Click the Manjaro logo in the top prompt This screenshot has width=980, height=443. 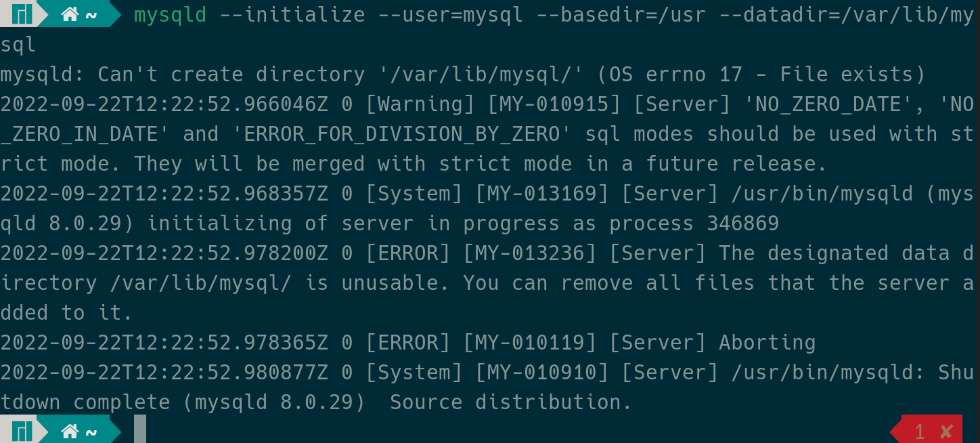(x=22, y=14)
